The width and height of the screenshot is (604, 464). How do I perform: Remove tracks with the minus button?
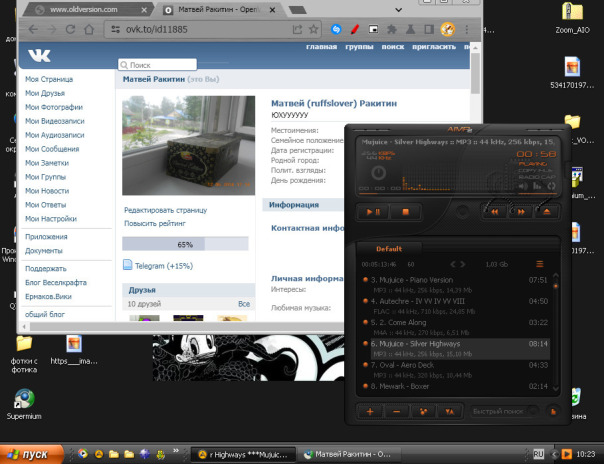(x=396, y=412)
